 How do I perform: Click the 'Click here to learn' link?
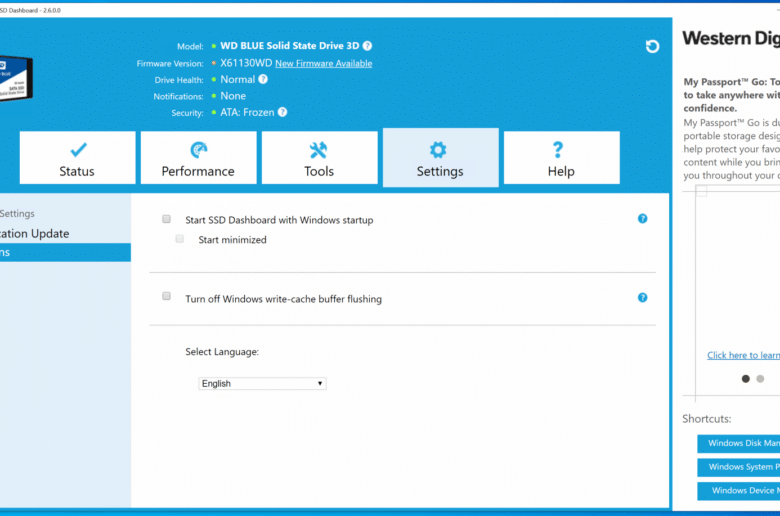point(743,355)
